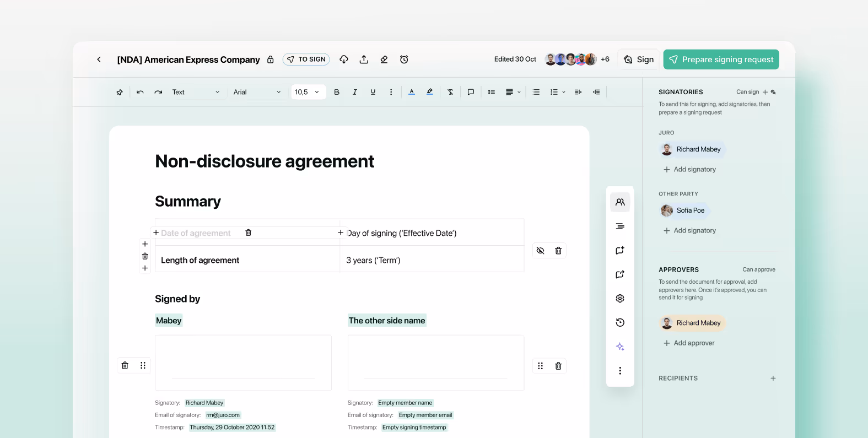Toggle bulleted list
The height and width of the screenshot is (438, 868).
click(536, 92)
